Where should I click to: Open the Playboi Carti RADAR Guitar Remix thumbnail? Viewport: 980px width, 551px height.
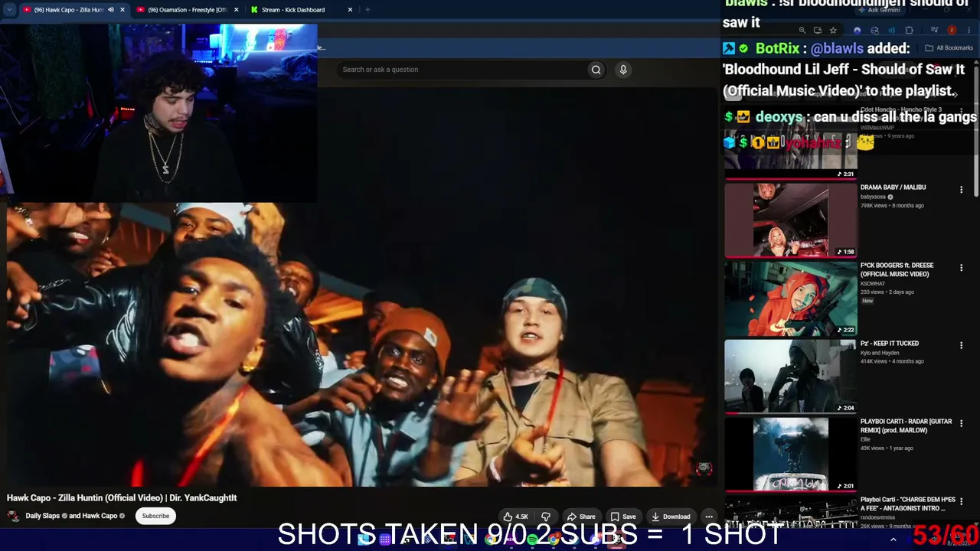[x=791, y=455]
